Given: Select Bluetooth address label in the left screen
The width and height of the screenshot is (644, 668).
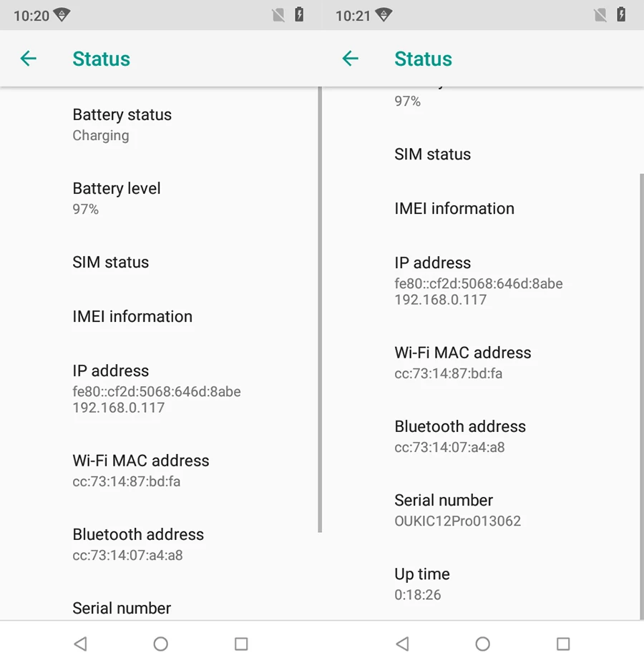Looking at the screenshot, I should [x=138, y=534].
